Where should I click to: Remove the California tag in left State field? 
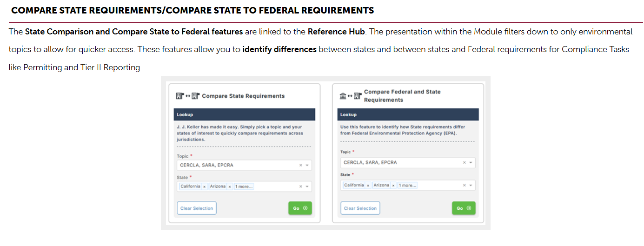pos(204,186)
